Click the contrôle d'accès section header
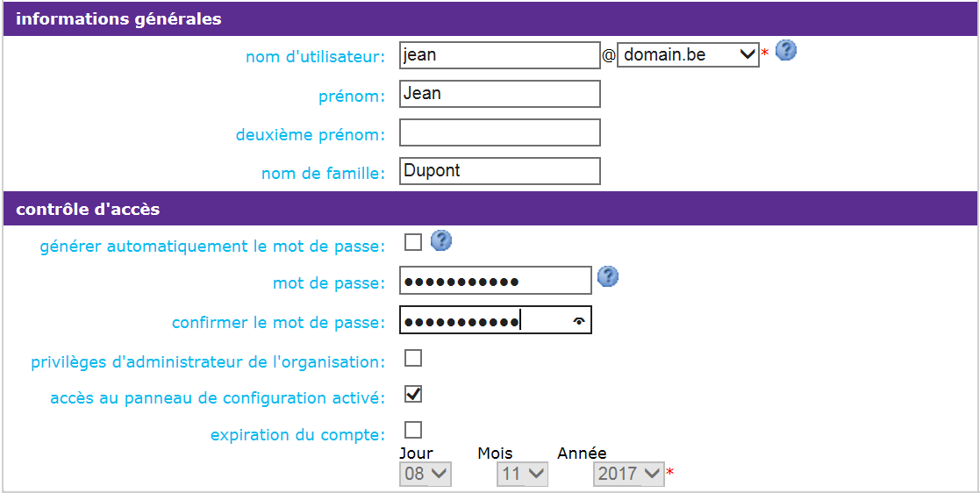Screen dimensions: 980x493 click(88, 210)
